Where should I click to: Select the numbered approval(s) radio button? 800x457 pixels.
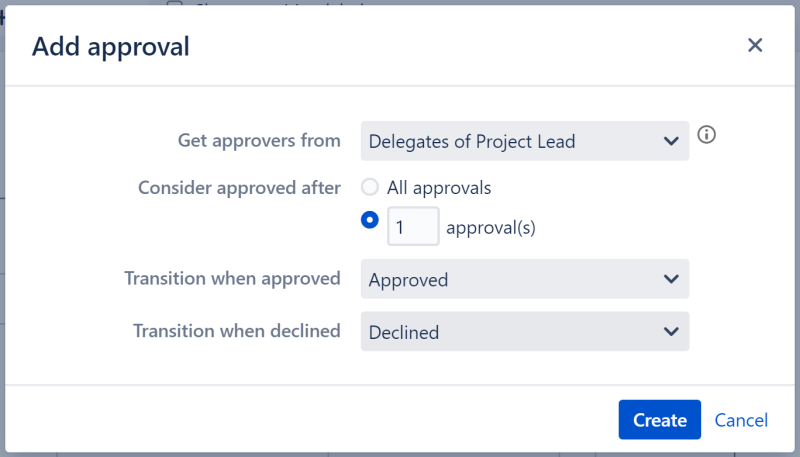click(370, 220)
